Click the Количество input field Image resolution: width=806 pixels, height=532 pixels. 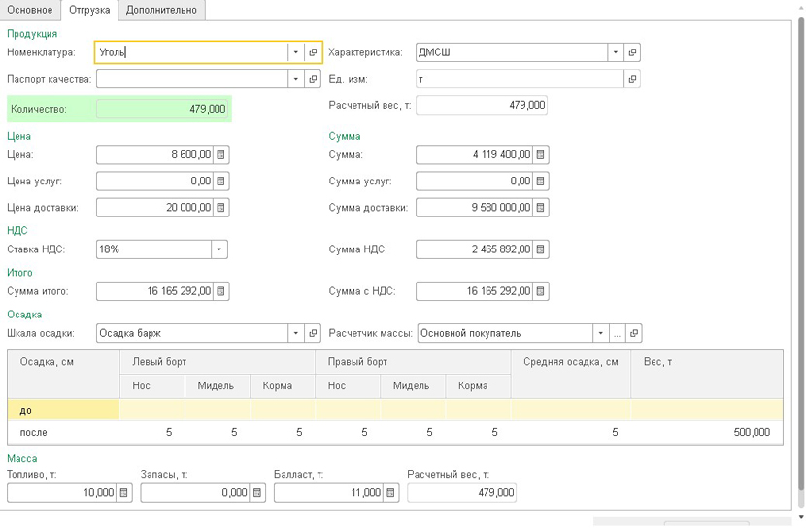pos(162,109)
